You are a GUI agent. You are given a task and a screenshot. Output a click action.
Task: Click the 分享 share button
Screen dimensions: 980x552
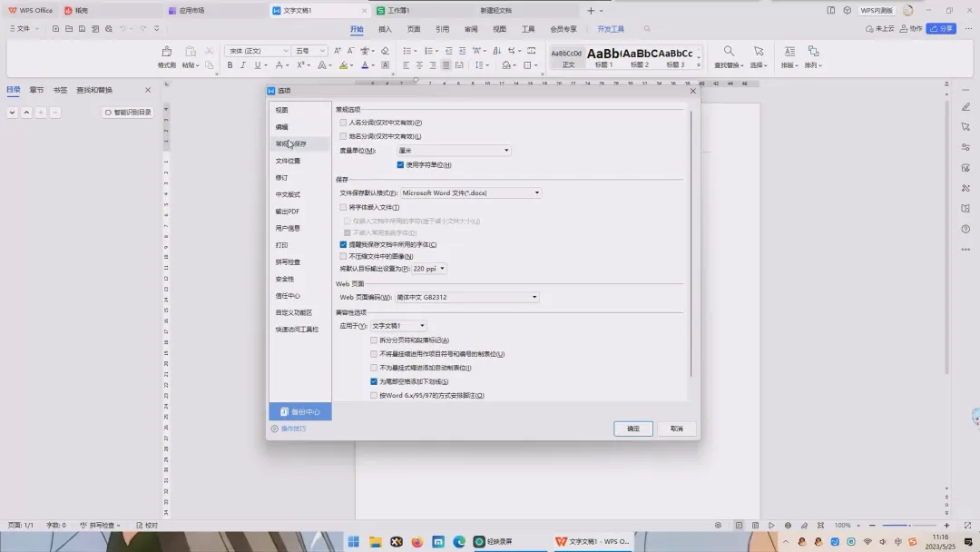[x=941, y=29]
